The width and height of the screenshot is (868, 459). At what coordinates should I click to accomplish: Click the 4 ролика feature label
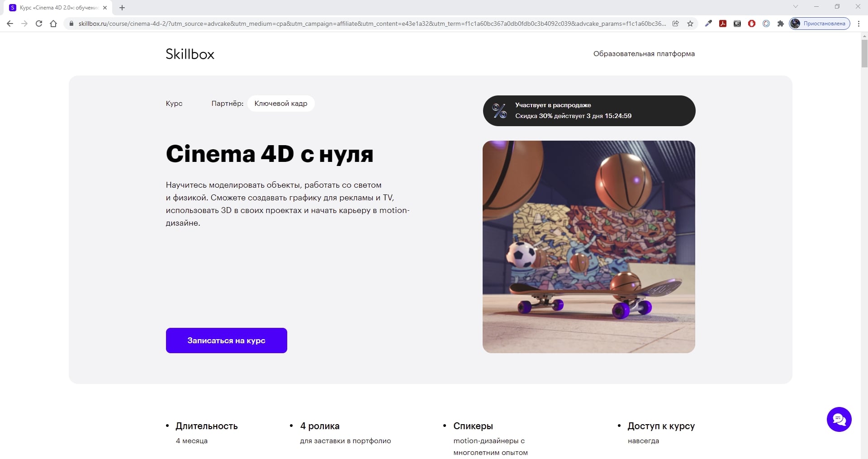320,426
